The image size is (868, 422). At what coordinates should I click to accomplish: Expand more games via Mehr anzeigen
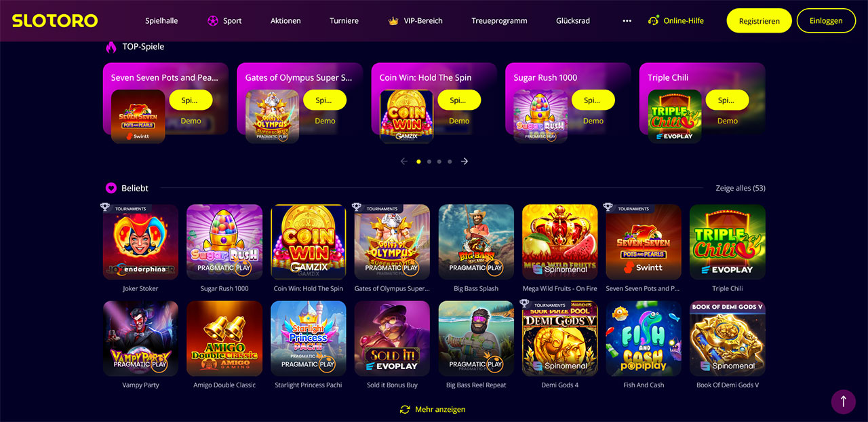440,409
